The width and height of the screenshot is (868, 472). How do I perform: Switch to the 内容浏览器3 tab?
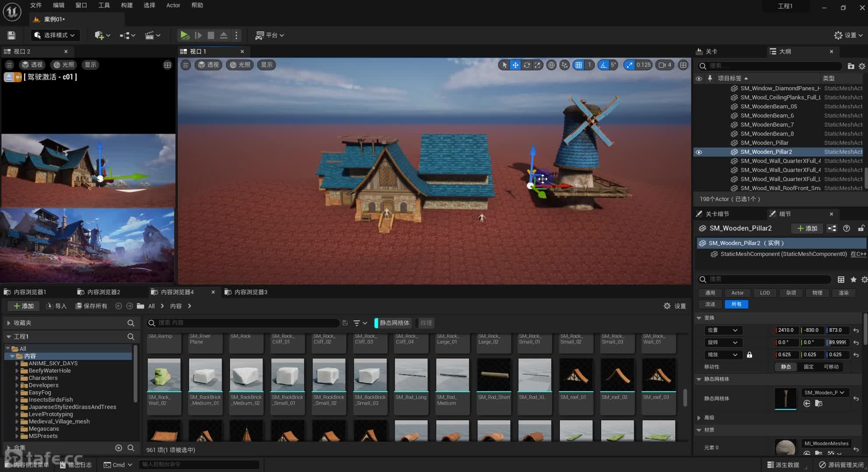tap(251, 292)
